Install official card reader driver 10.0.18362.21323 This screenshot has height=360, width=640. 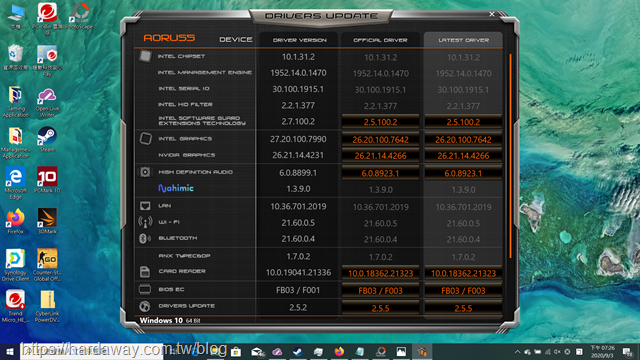tap(380, 273)
